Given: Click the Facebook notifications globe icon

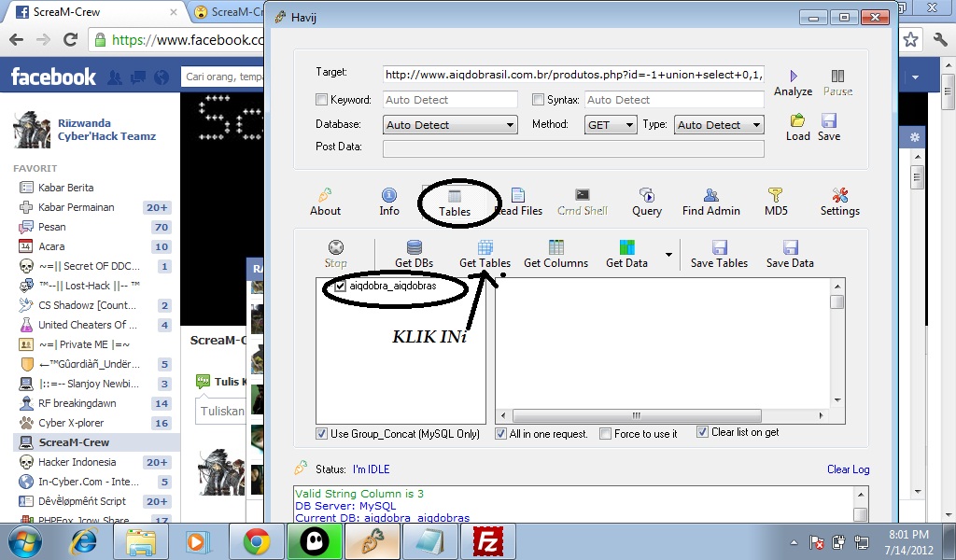Looking at the screenshot, I should [x=162, y=77].
